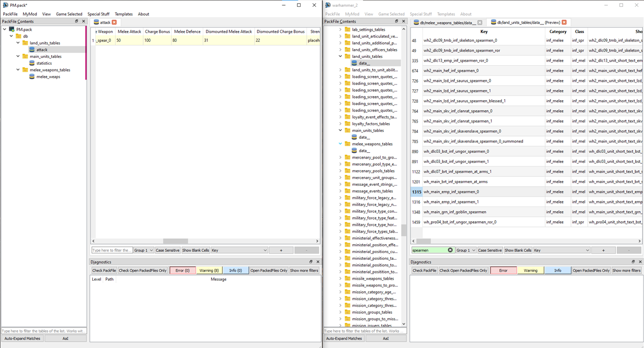The height and width of the screenshot is (348, 644).
Task: Toggle Show Blank Cells in warhammer_2 filter bar
Action: [518, 250]
